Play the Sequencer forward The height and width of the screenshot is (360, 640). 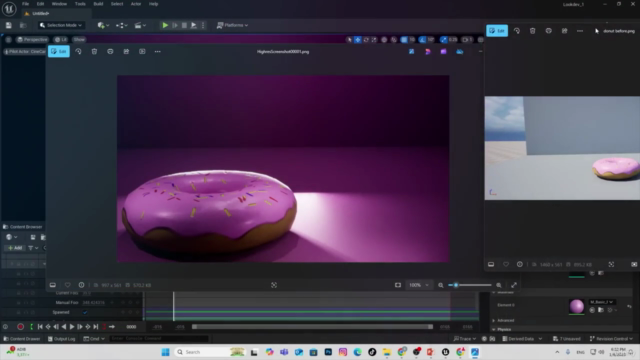click(x=72, y=327)
